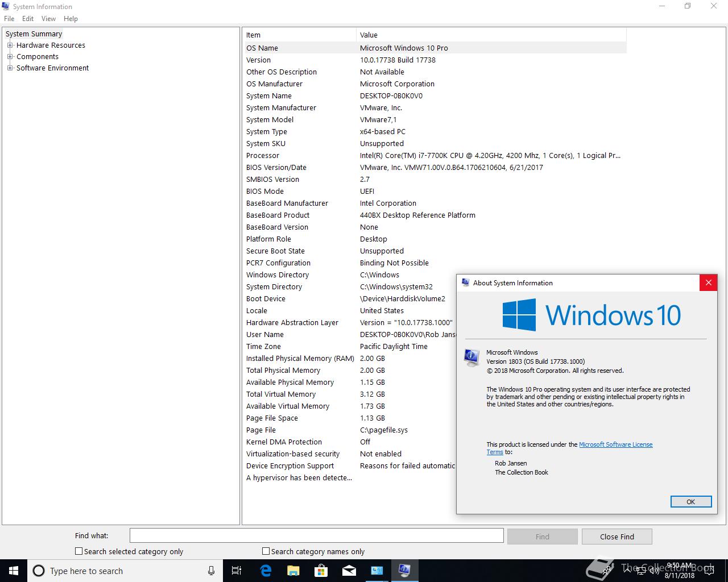Click the System Name value DESKTOP-0B0K0V0
Screen dimensions: 728x582
(x=391, y=95)
